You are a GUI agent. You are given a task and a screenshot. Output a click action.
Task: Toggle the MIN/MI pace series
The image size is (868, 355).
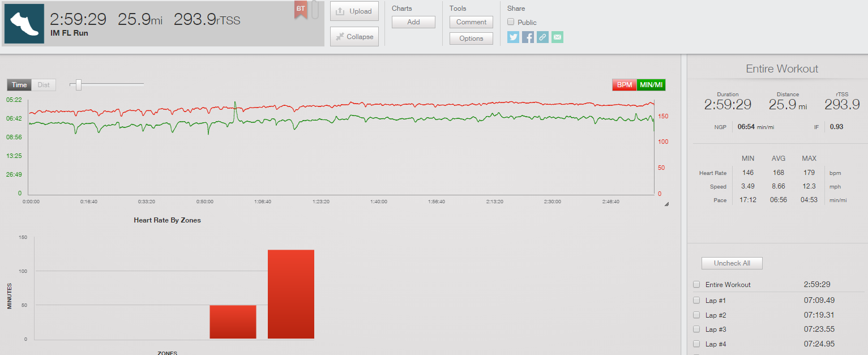[651, 85]
